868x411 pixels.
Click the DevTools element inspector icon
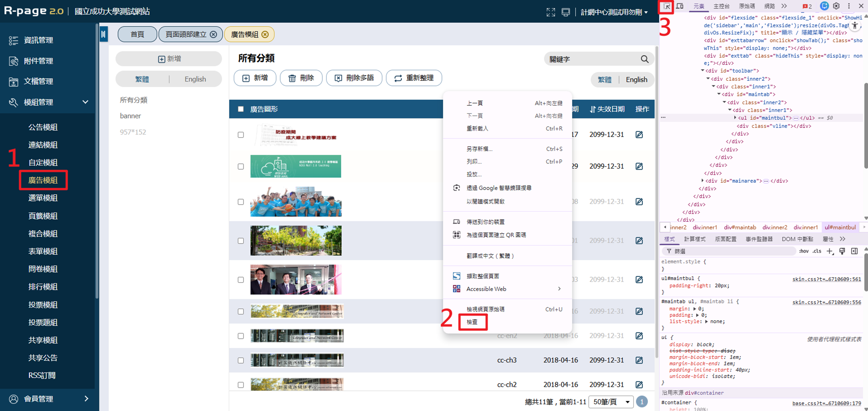[667, 6]
